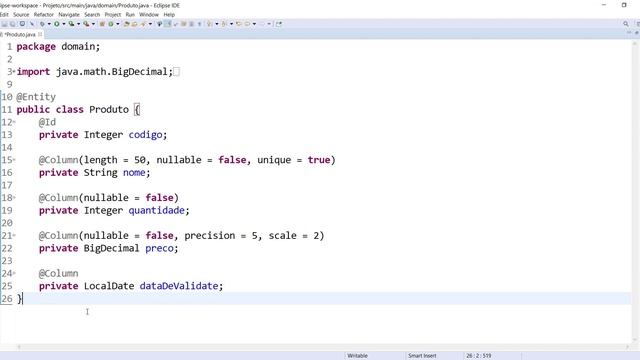Open the Edit menu
The height and width of the screenshot is (360, 640).
pos(4,14)
